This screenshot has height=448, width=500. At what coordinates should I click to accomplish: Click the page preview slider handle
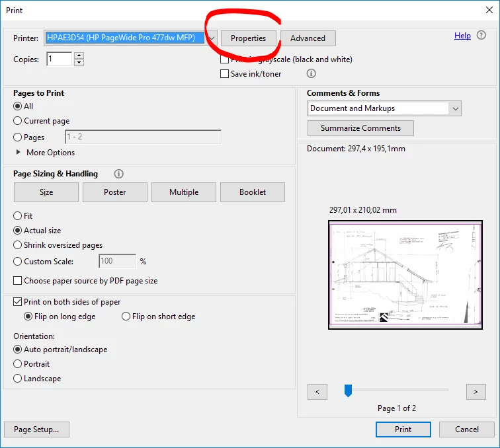click(348, 391)
